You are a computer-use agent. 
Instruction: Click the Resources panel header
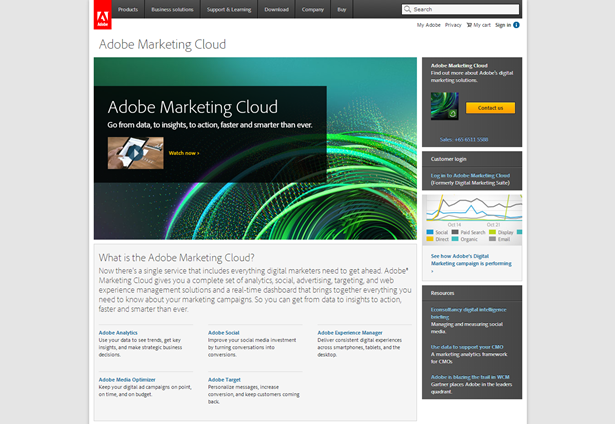point(442,293)
